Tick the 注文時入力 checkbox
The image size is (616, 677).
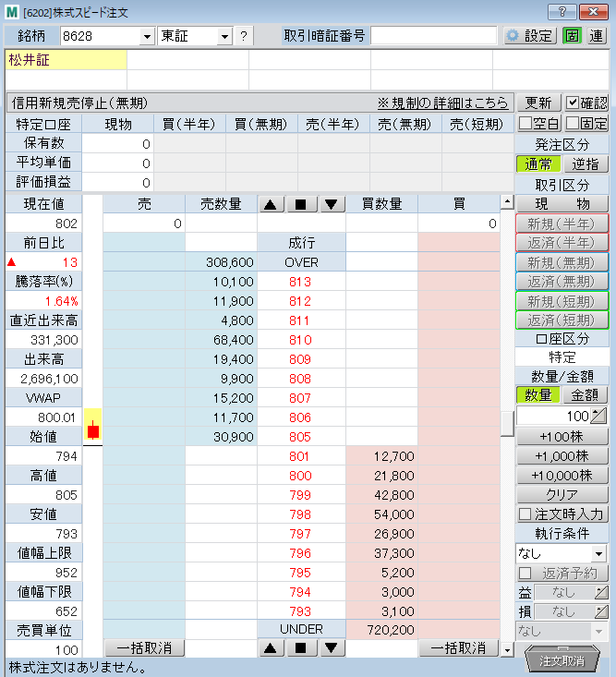pos(525,514)
